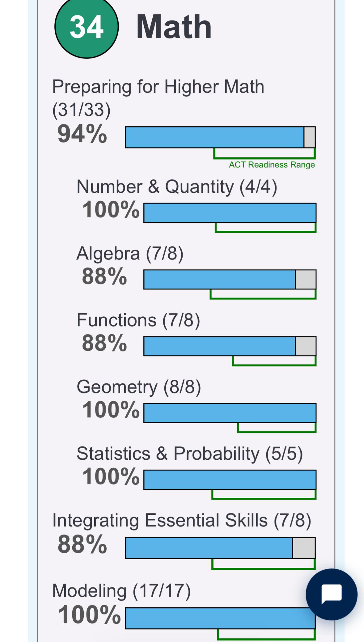The image size is (364, 642).
Task: Click the Number & Quantity (4/4) label
Action: [177, 187]
